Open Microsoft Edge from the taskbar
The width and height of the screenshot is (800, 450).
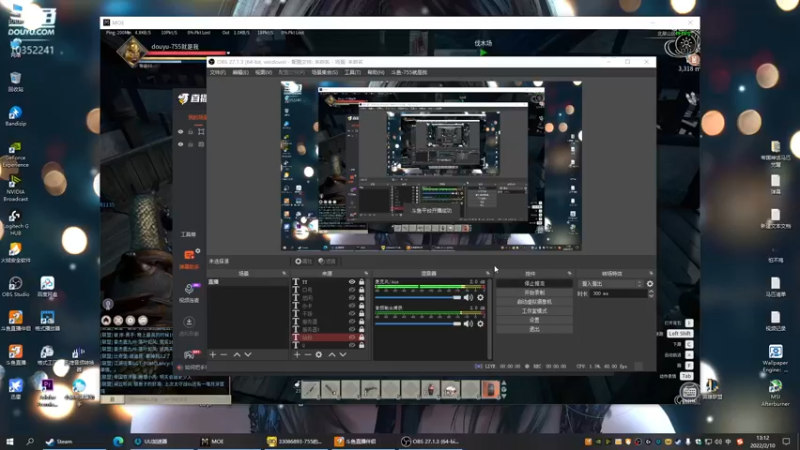[118, 441]
